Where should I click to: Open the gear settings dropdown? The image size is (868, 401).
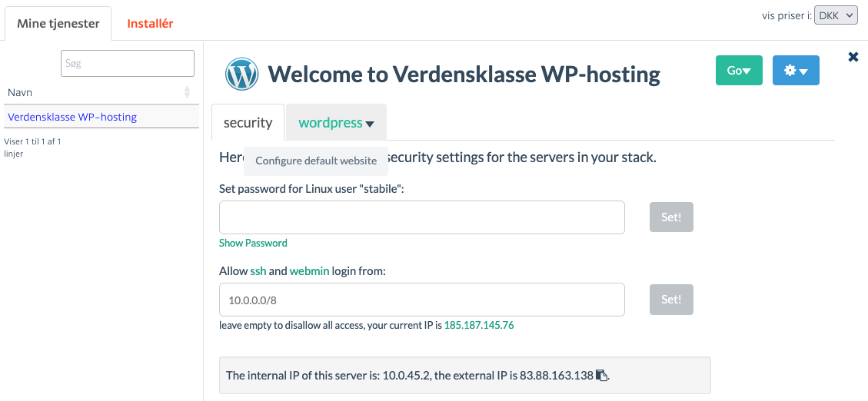[796, 70]
